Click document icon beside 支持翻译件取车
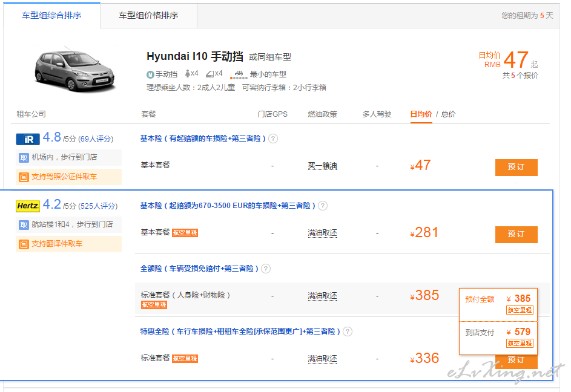571x392 pixels. (24, 244)
